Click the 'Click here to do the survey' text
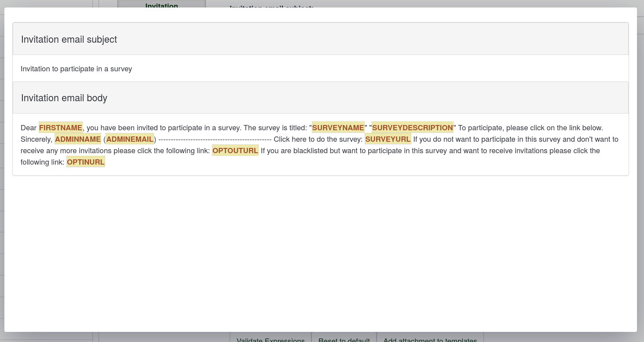 pos(318,139)
